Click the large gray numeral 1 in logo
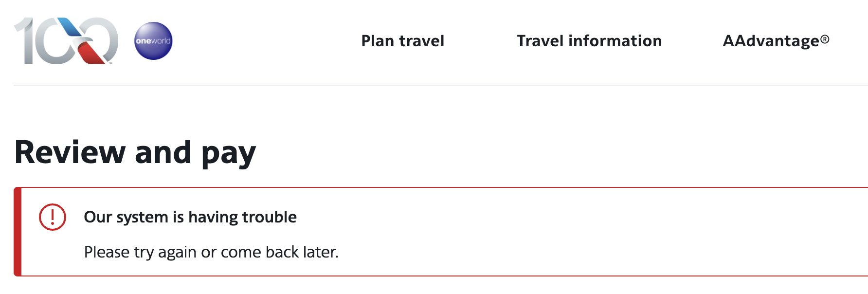The width and height of the screenshot is (868, 294). click(24, 41)
